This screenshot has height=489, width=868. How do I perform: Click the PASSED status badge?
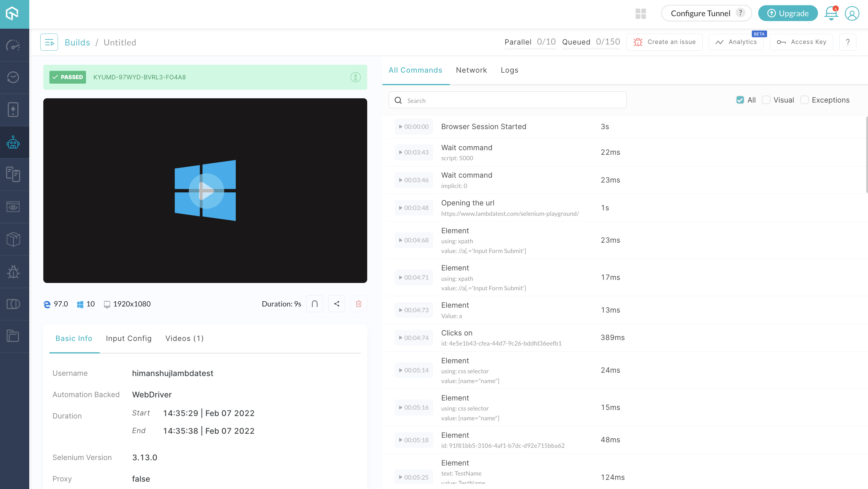pos(68,77)
